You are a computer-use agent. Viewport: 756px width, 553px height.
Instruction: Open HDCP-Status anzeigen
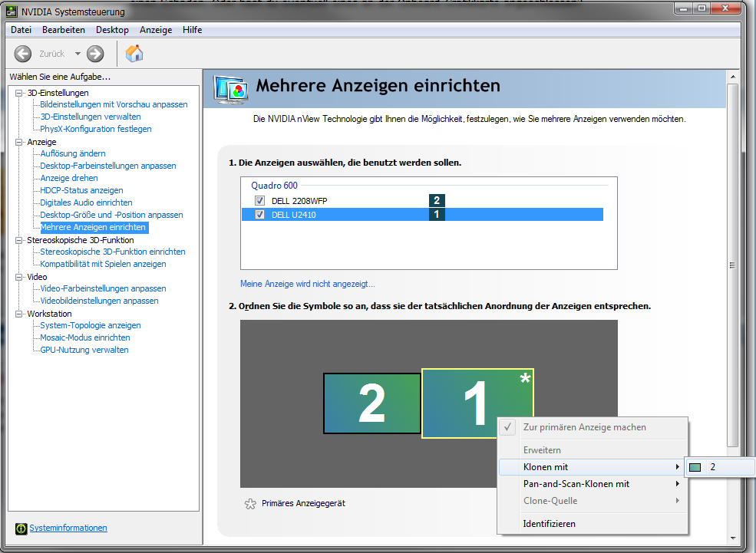[81, 190]
